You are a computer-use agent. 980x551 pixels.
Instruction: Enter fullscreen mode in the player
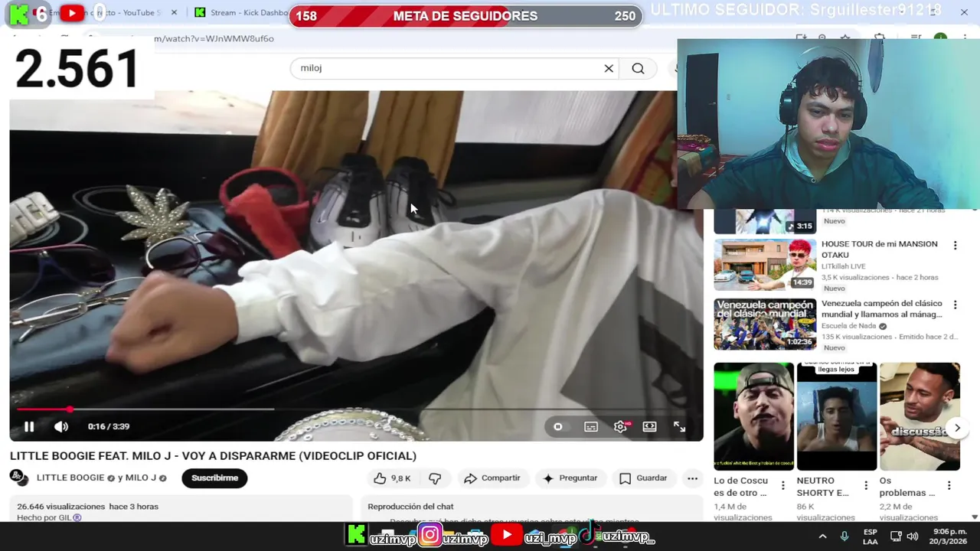(679, 427)
